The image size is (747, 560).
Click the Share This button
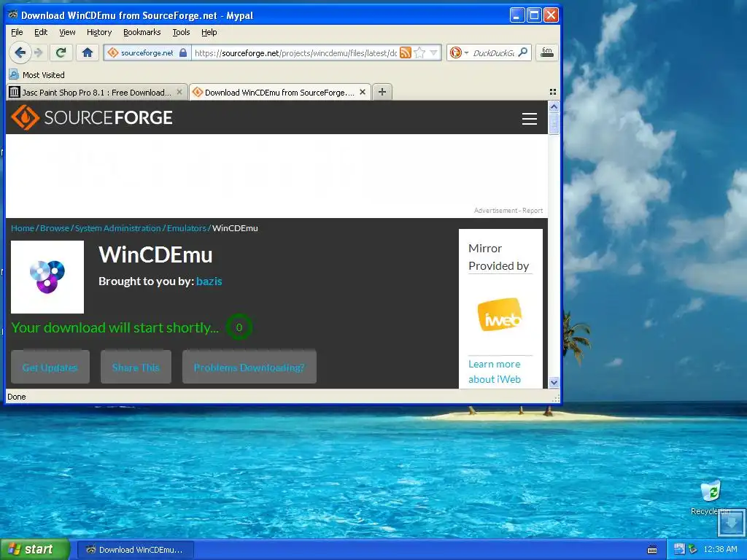[x=136, y=367]
